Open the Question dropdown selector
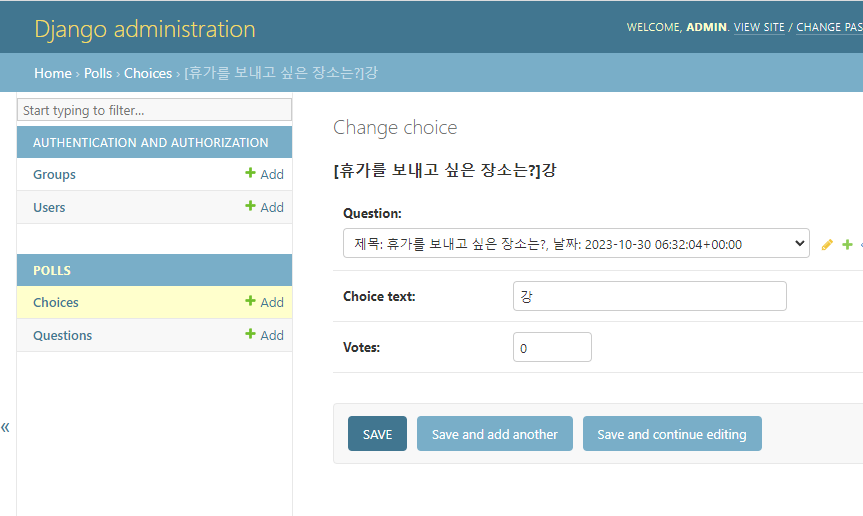 point(576,243)
